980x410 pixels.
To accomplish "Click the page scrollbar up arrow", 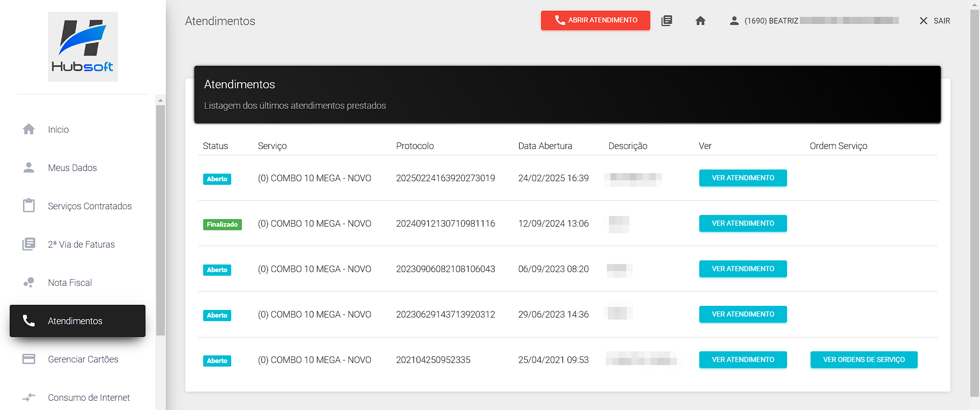I will tap(975, 5).
